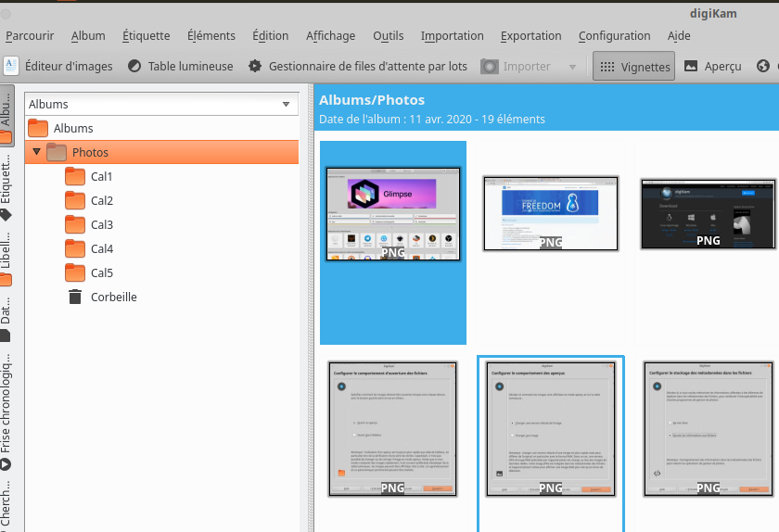Click the Cal3 folder icon
779x532 pixels.
click(x=75, y=224)
